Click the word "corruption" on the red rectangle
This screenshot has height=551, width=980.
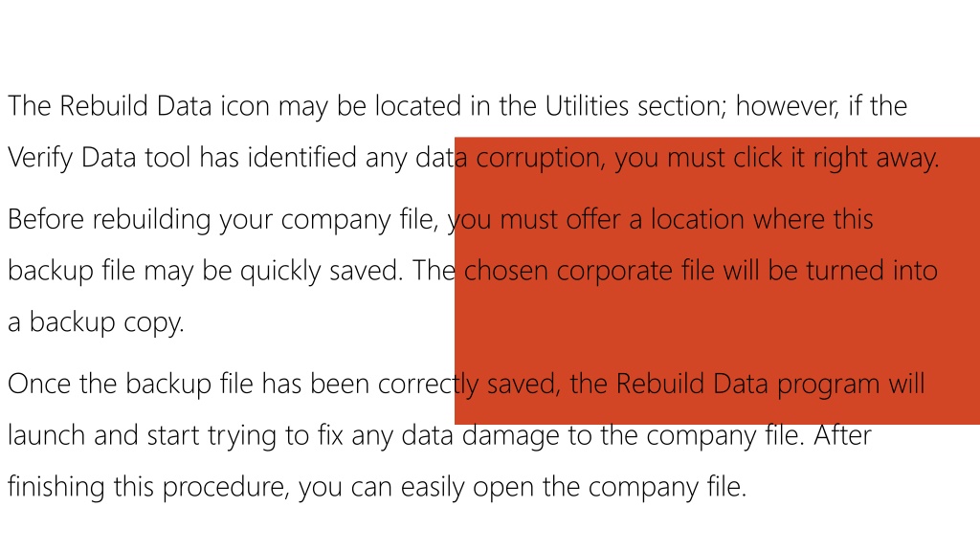540,159
